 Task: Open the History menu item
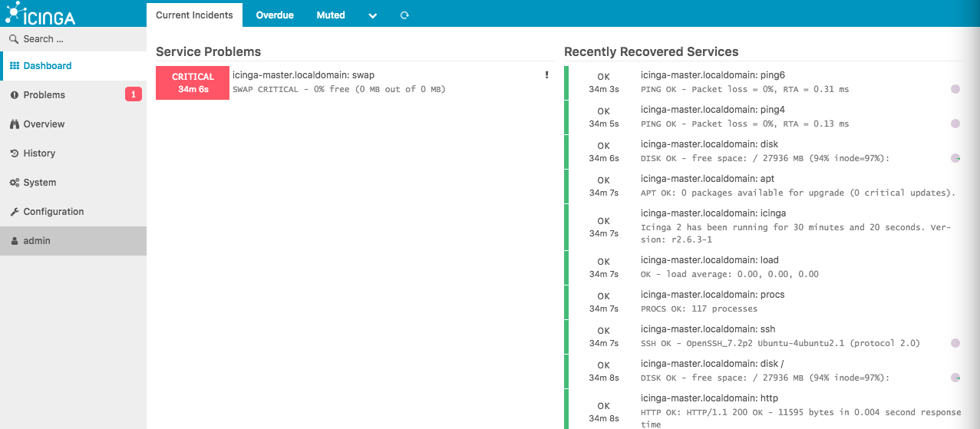tap(73, 153)
